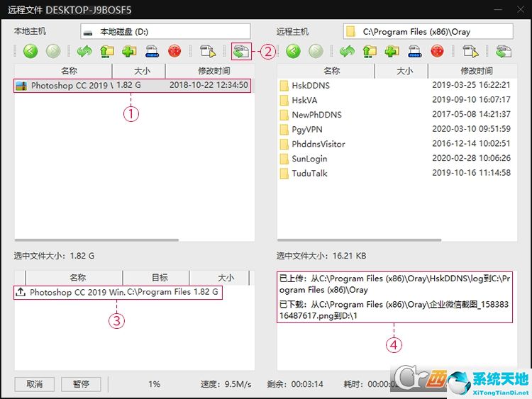This screenshot has width=532, height=399.
Task: Click the 暂停 button
Action: 81,384
